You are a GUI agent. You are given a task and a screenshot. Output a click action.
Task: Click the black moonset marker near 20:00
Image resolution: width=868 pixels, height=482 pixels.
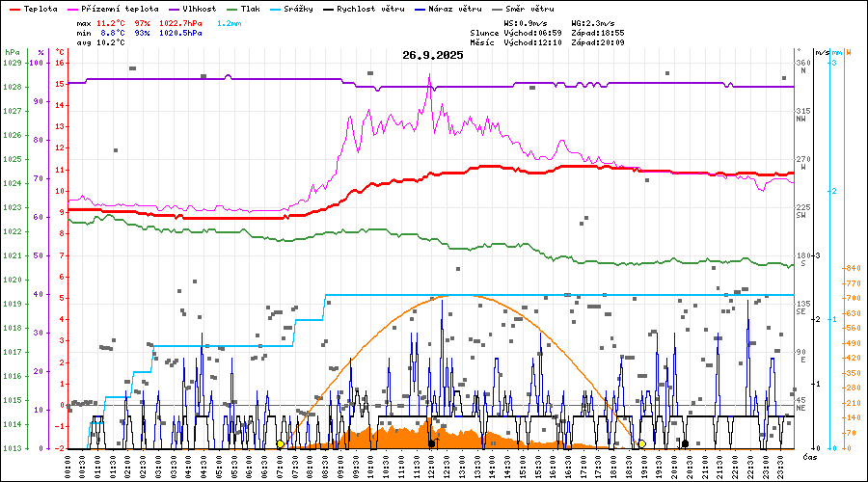[x=686, y=444]
